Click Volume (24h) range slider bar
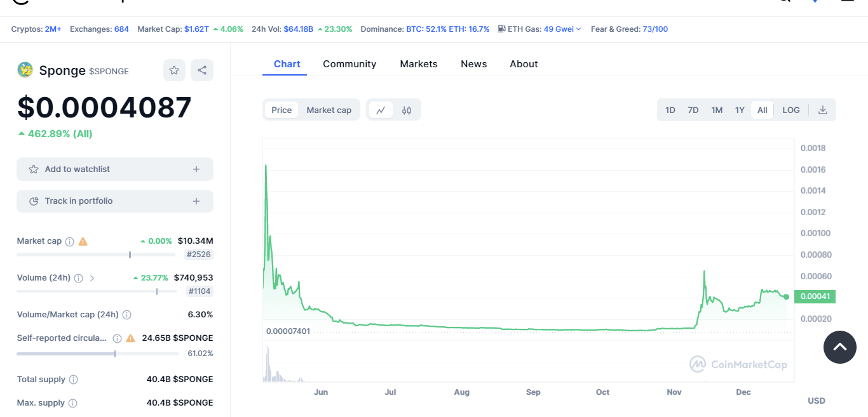This screenshot has height=417, width=868. point(96,291)
